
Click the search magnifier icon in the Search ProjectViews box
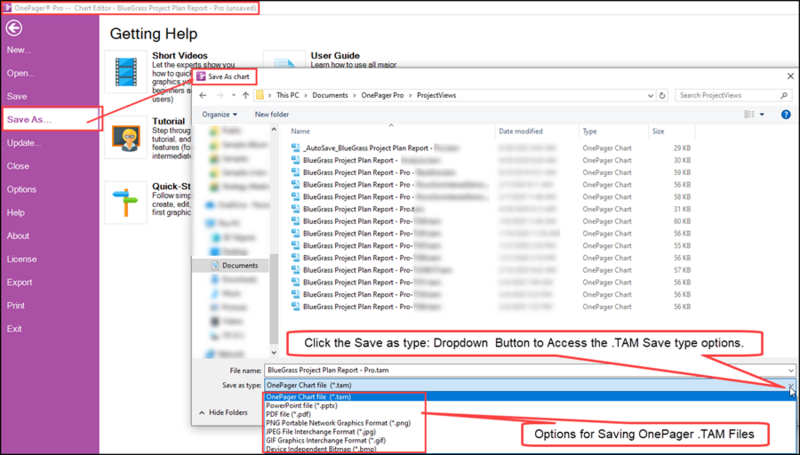click(784, 95)
